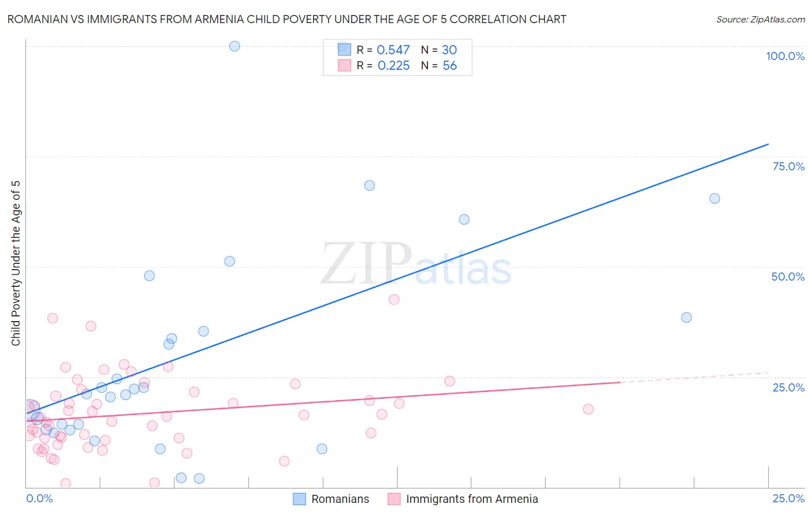Screen dimensions: 812x515
Task: Click the y-axis title Child Poverty Under the Age of 5
Action: [x=16, y=263]
